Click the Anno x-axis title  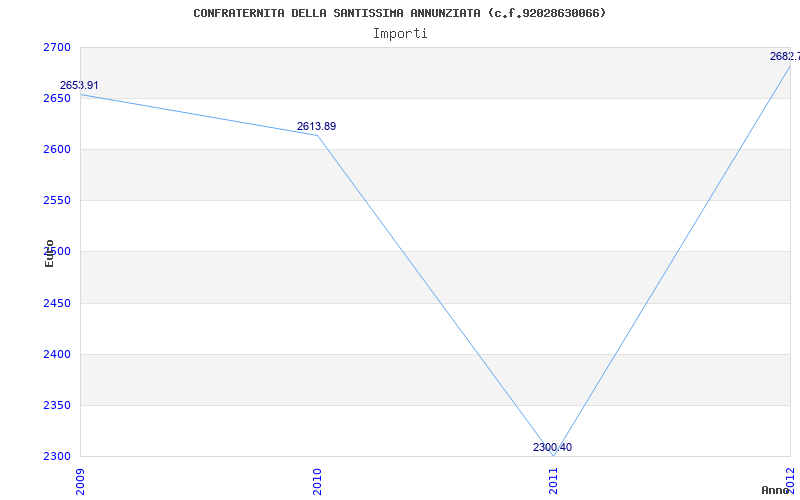pos(776,490)
